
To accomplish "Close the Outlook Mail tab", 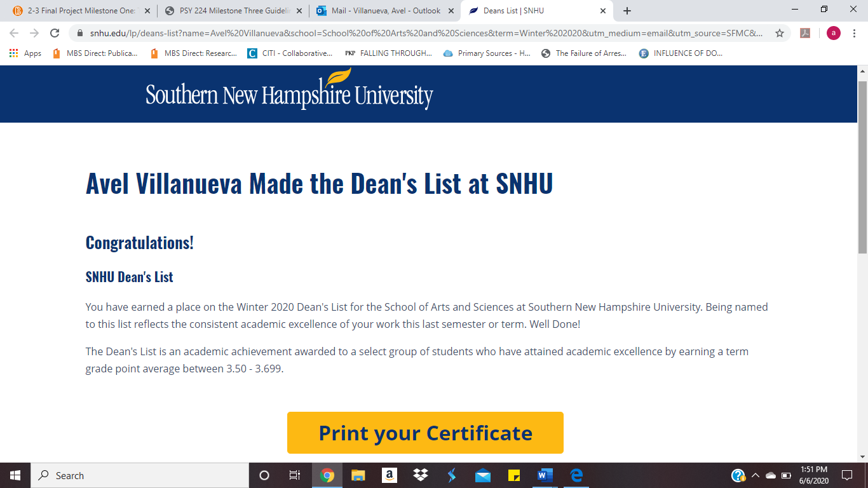I will click(451, 11).
